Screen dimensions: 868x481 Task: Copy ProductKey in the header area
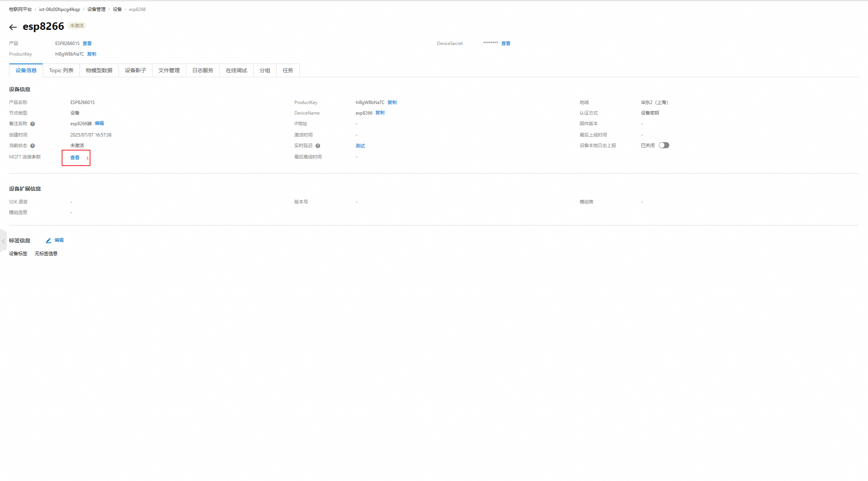[x=92, y=54]
